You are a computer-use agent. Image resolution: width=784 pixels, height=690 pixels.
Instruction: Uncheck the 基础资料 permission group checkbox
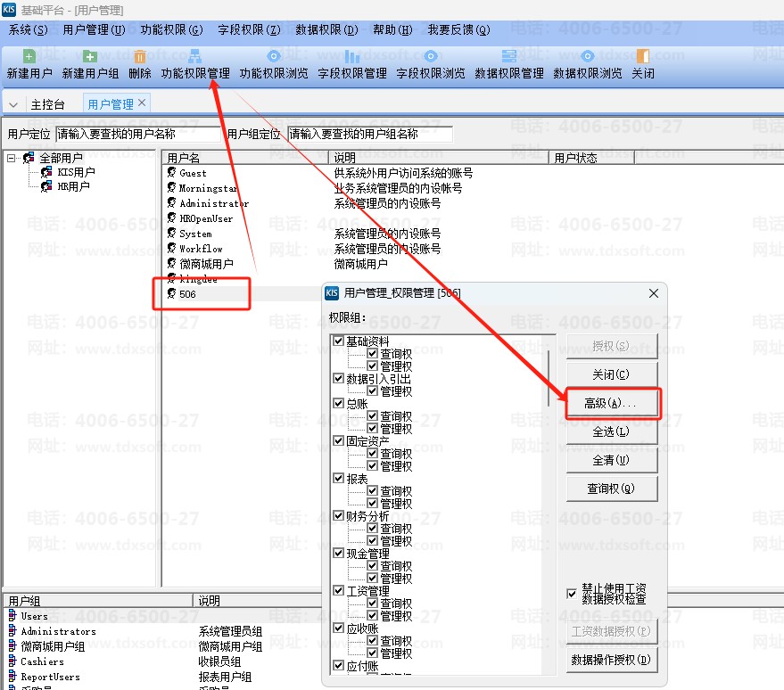(338, 341)
